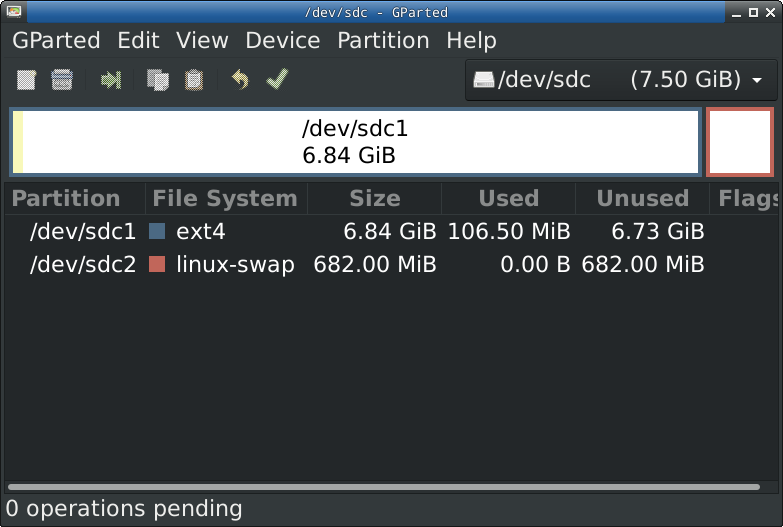Click the 6.73 GiB unused cell

[658, 232]
